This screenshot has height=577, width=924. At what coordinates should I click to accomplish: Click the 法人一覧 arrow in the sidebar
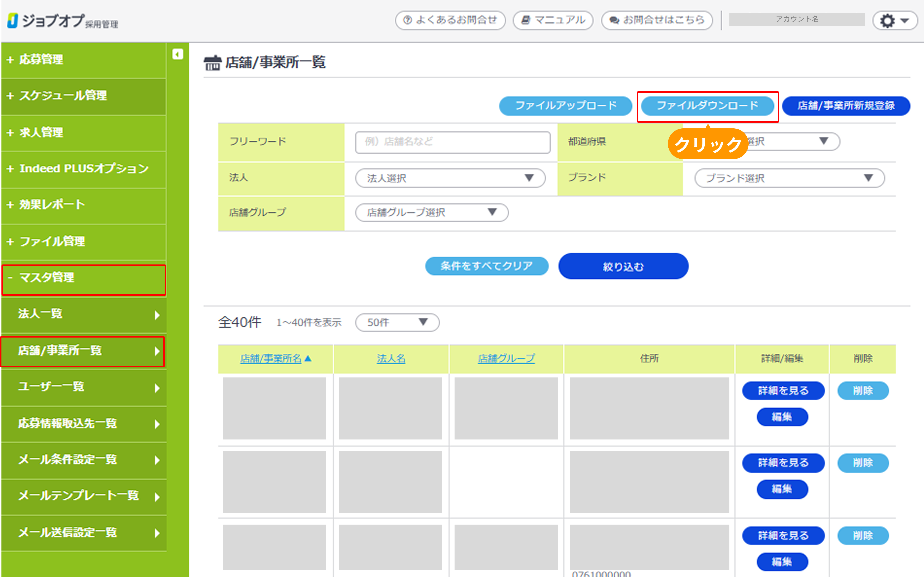[x=157, y=315]
